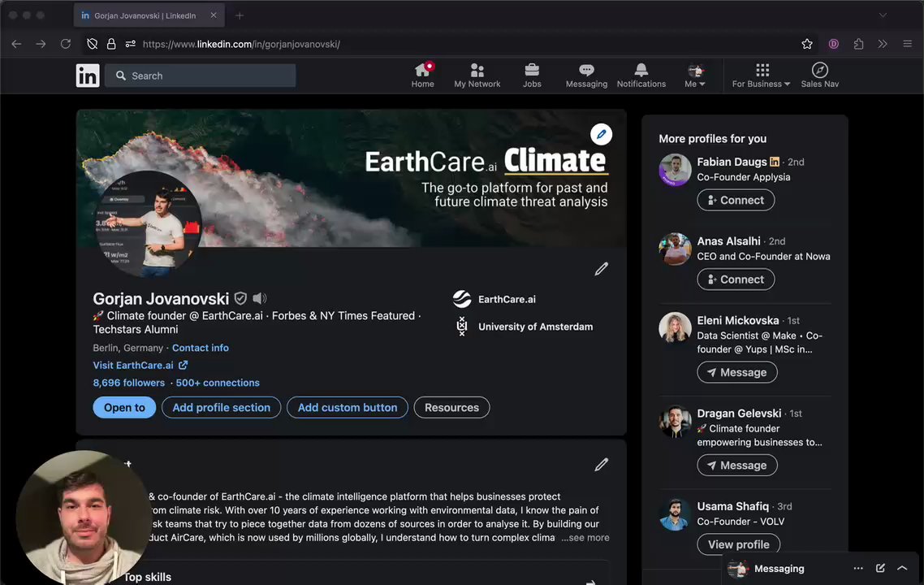Expand the About text with see more

pyautogui.click(x=585, y=538)
